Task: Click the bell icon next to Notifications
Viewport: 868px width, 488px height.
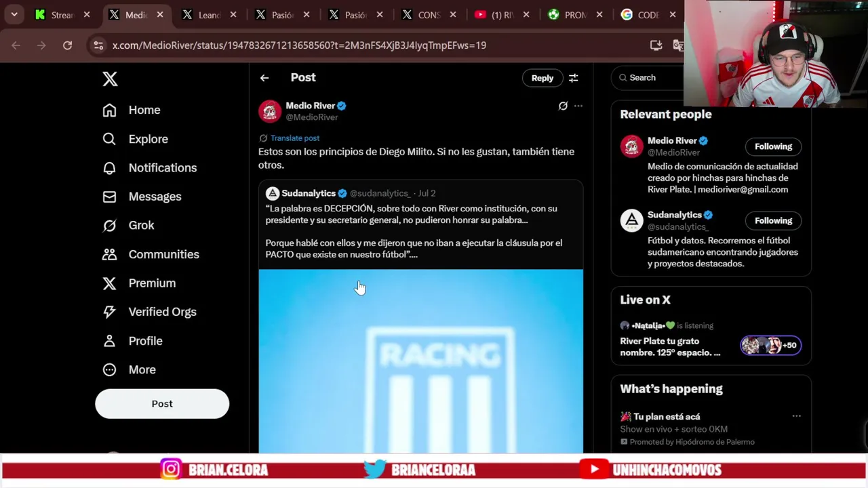Action: point(109,167)
